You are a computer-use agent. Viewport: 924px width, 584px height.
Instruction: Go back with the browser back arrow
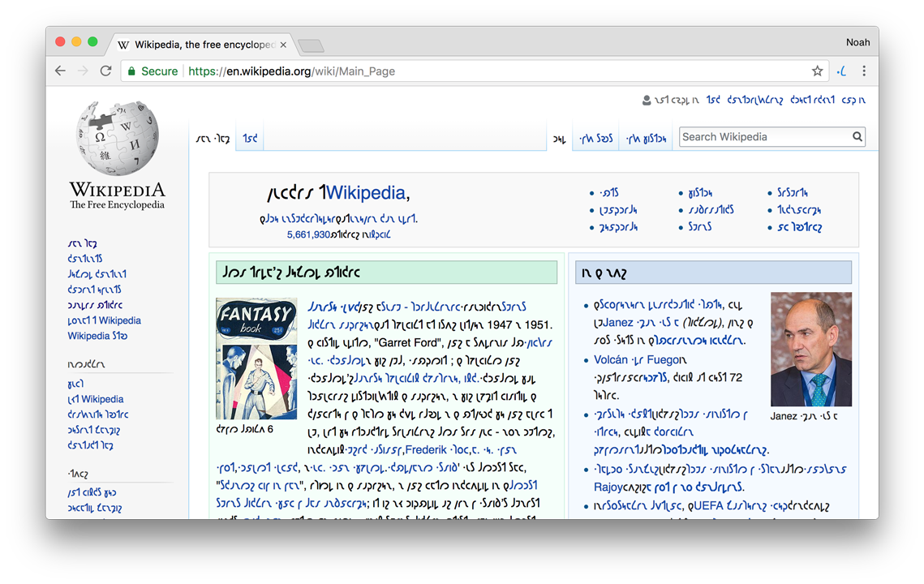(60, 71)
